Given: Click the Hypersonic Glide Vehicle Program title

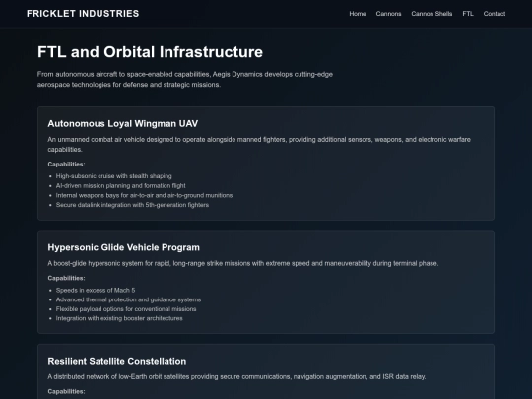Looking at the screenshot, I should 123,247.
